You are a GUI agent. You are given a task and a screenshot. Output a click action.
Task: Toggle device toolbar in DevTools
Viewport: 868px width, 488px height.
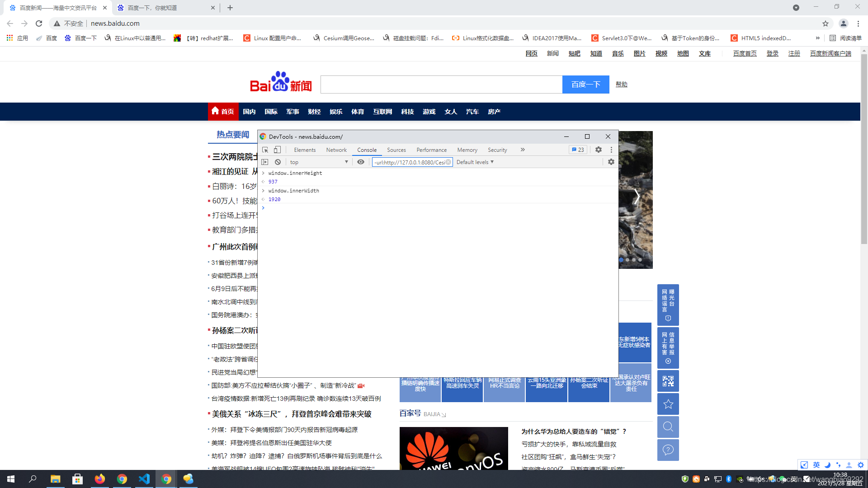277,150
